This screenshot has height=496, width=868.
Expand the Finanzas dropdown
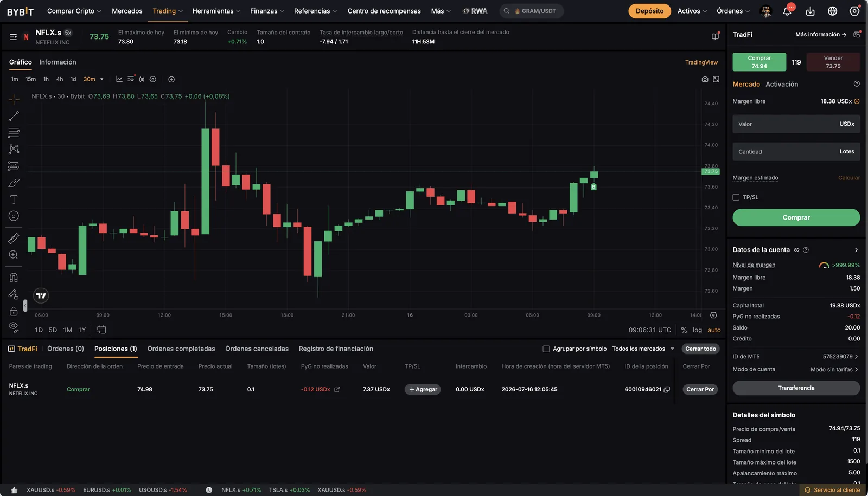click(x=267, y=11)
